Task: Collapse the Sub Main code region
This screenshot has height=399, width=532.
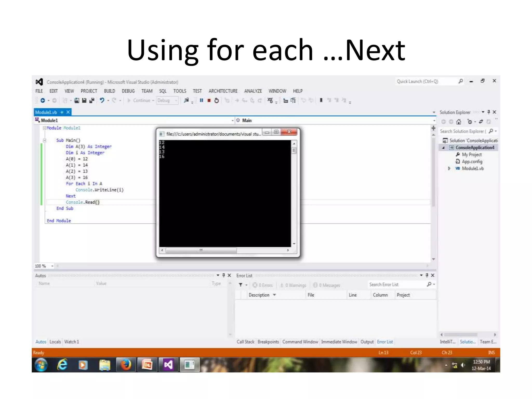Action: 44,140
